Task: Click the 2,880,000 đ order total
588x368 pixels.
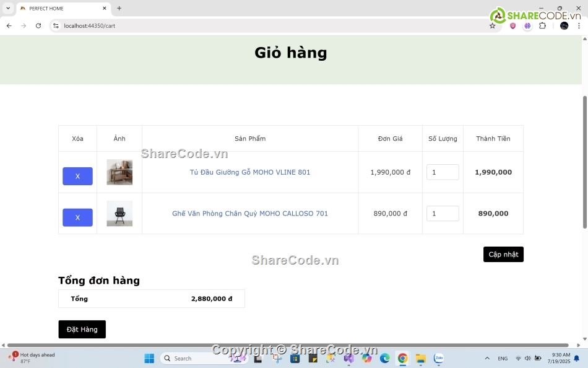Action: pos(212,299)
